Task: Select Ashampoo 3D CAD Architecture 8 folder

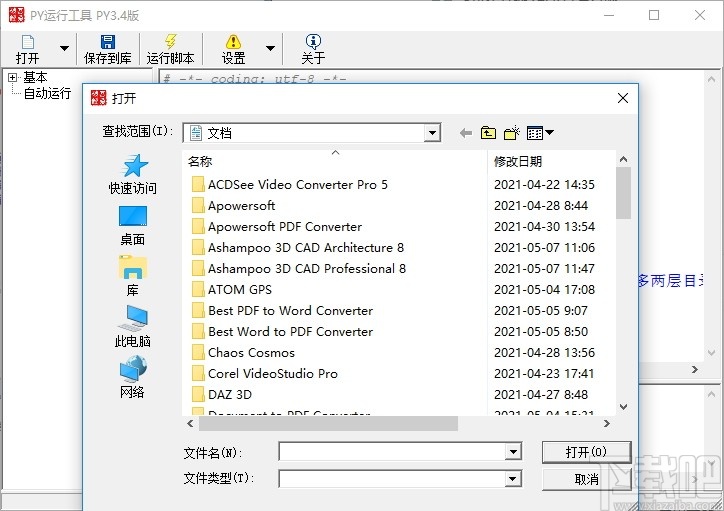Action: pos(298,247)
